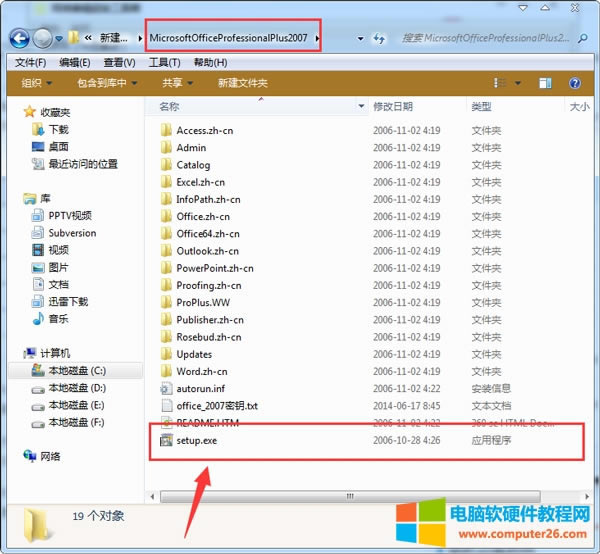Open the Subversion library
The width and height of the screenshot is (600, 554).
tap(72, 233)
